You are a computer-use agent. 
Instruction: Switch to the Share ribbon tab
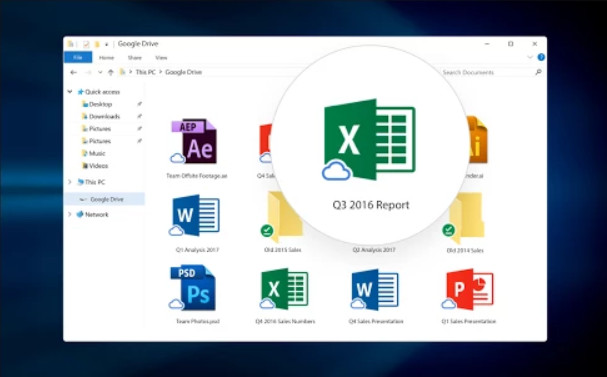[135, 58]
